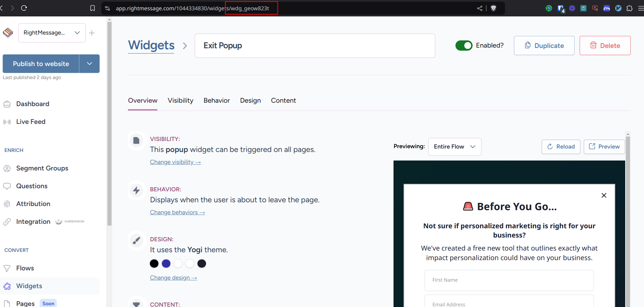Click the Exit Popup widget name field
The height and width of the screenshot is (307, 644).
pos(314,46)
